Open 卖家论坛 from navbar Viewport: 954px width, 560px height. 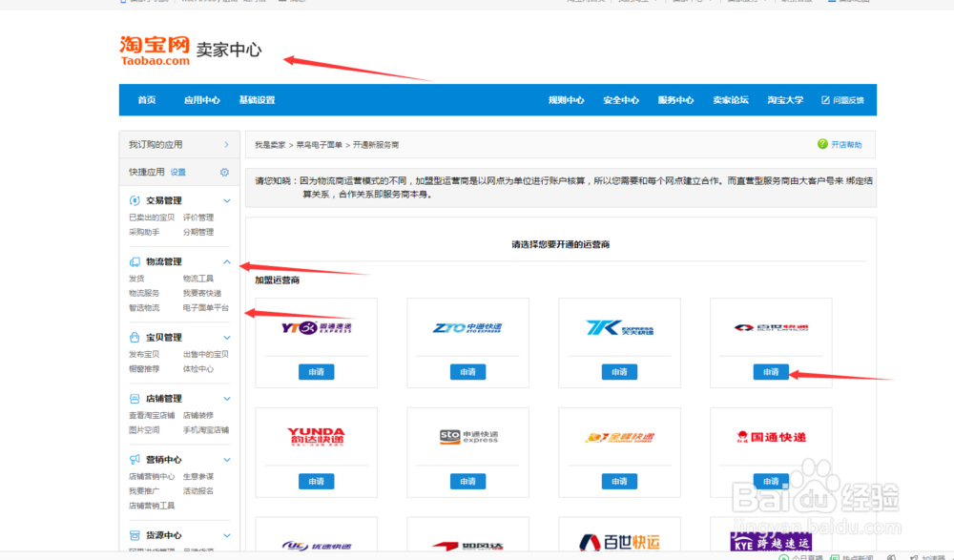point(731,100)
